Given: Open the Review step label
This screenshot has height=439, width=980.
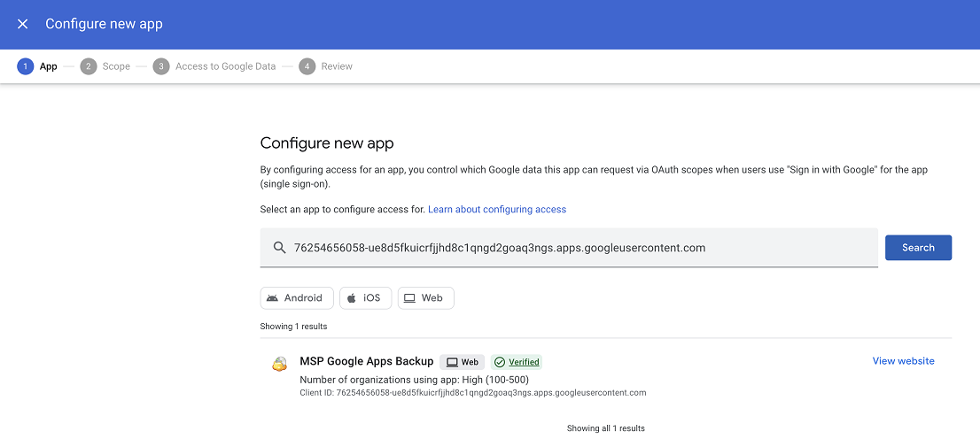Looking at the screenshot, I should pyautogui.click(x=337, y=66).
